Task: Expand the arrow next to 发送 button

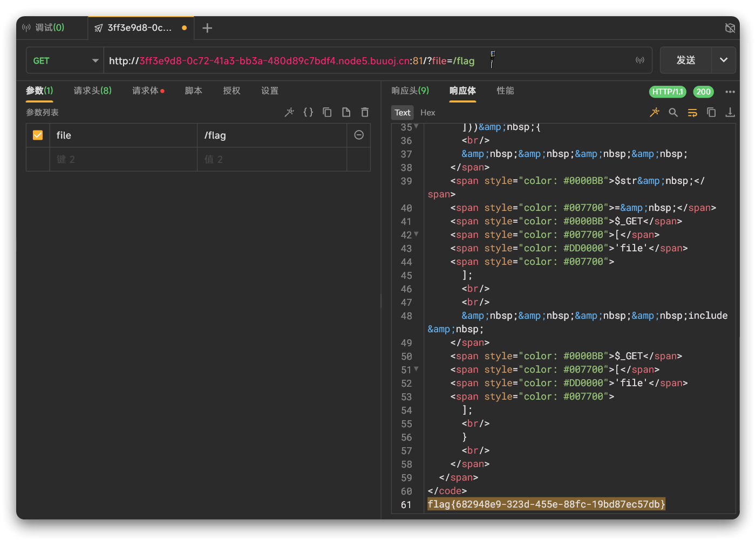Action: click(x=724, y=60)
